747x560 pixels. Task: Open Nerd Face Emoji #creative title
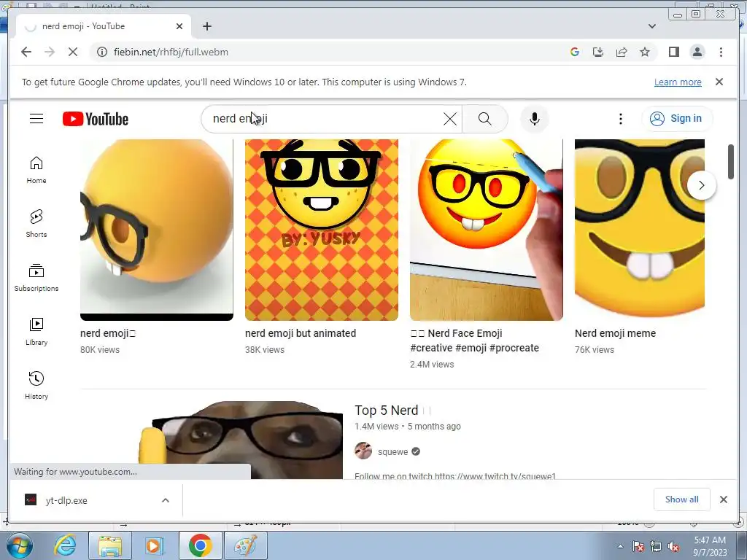474,341
